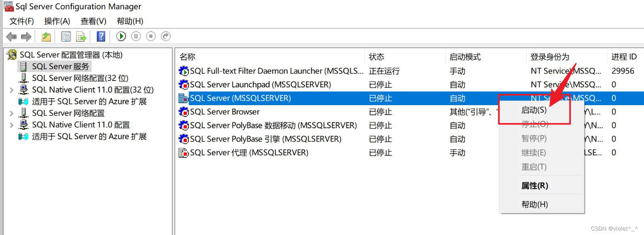
Task: Click the SQL Server PolyBase 数据移动 service icon
Action: click(x=184, y=125)
